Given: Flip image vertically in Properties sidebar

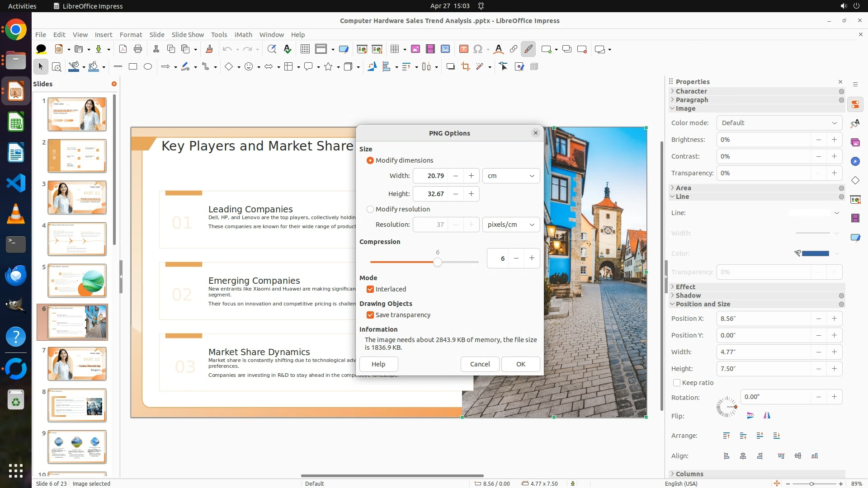Looking at the screenshot, I should pos(750,416).
